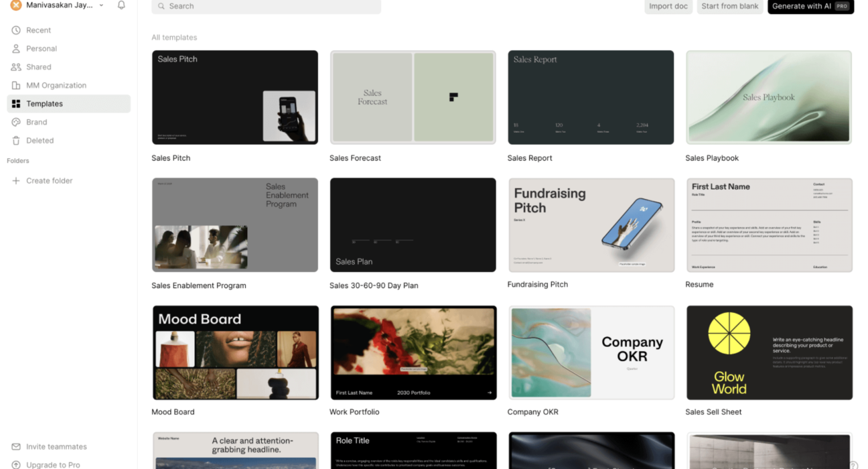The height and width of the screenshot is (469, 868).
Task: Click the Generate with AI button
Action: tap(810, 6)
